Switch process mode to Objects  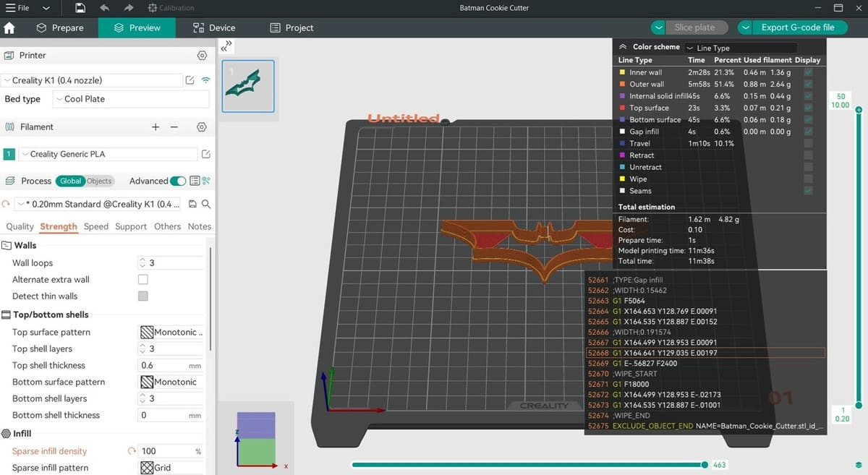[x=99, y=181]
